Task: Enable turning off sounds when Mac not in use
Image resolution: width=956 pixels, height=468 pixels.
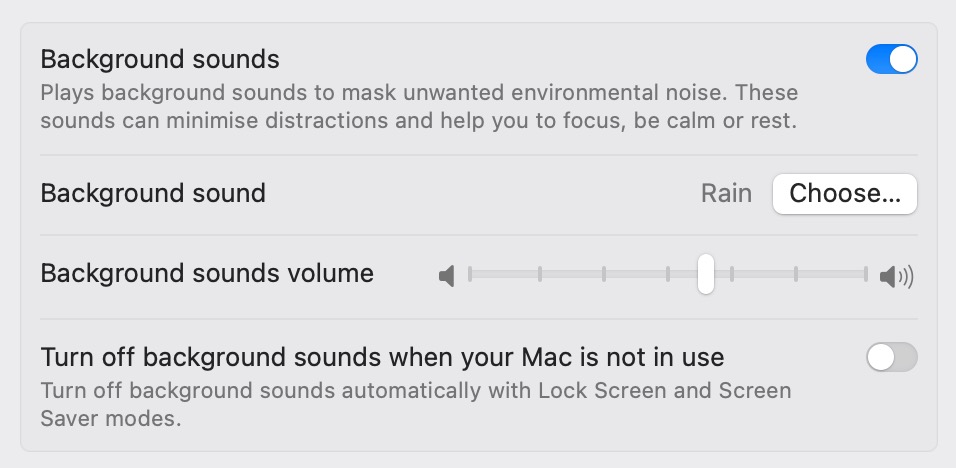Action: point(891,357)
